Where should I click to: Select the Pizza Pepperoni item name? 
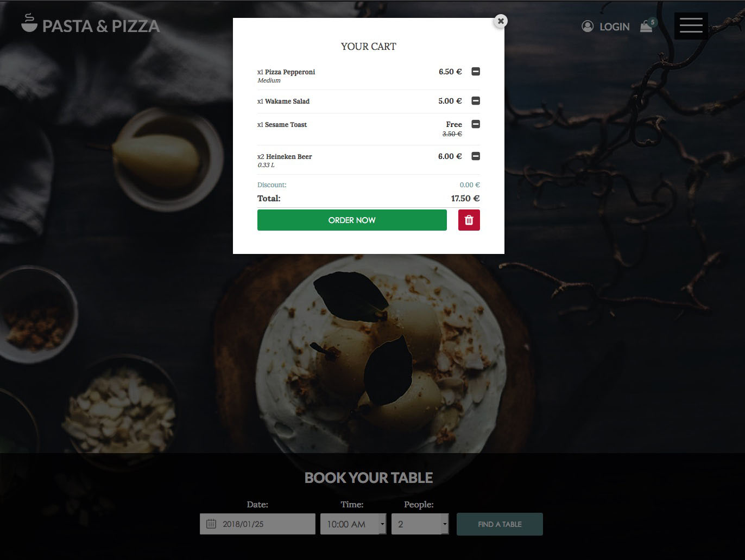pos(290,72)
